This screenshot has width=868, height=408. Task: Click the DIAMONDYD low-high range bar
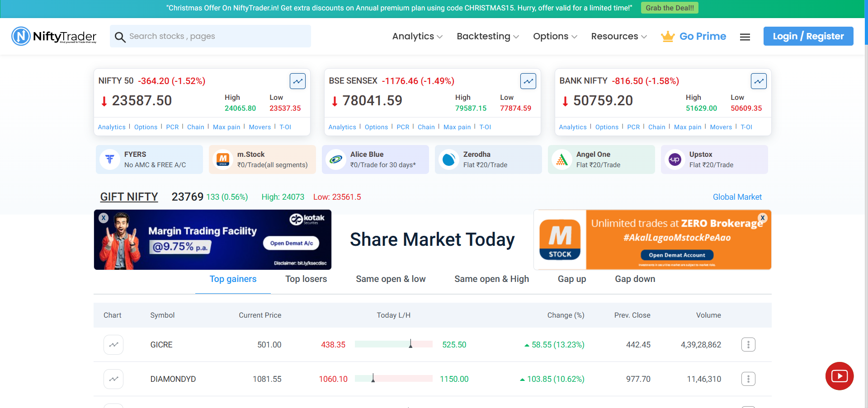394,379
